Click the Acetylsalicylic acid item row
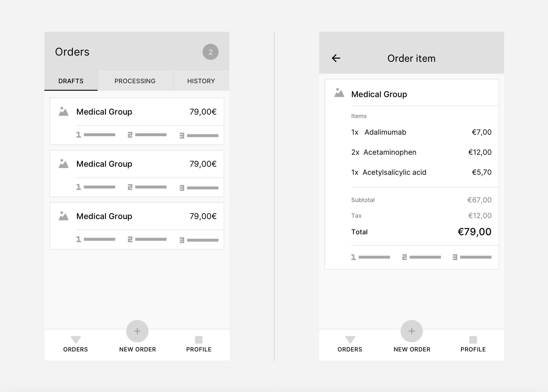The width and height of the screenshot is (548, 392). pos(421,172)
